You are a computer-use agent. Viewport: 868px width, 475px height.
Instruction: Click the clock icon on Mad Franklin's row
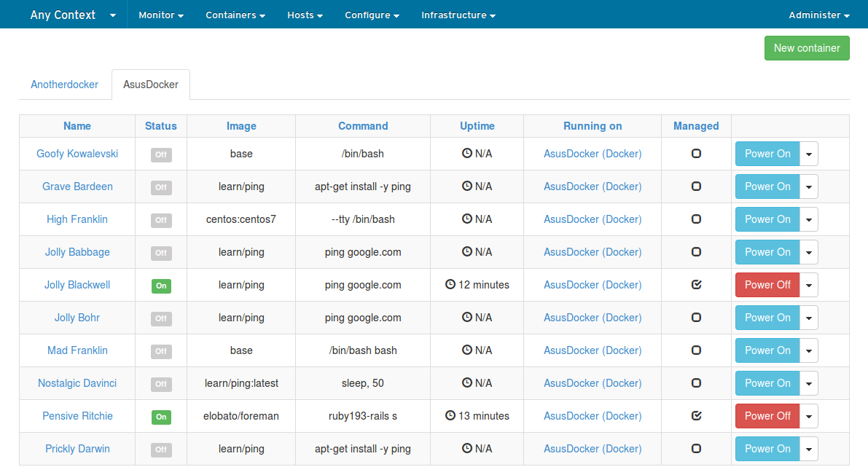tap(466, 350)
